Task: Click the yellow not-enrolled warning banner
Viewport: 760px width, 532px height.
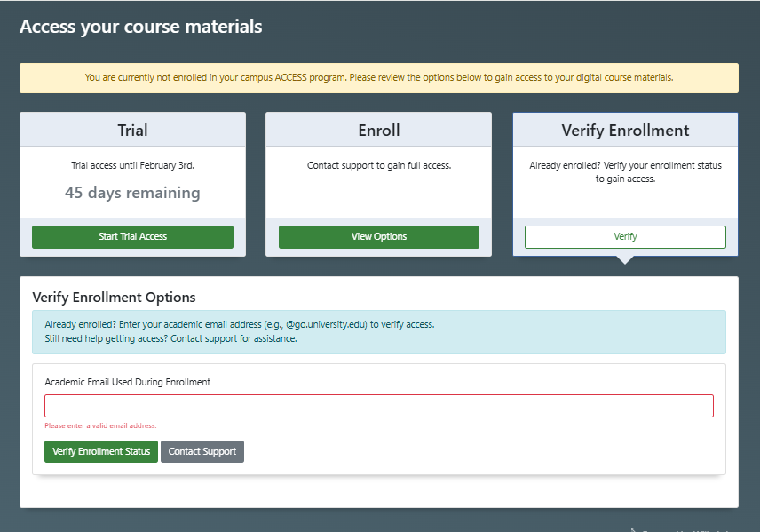Action: tap(378, 77)
